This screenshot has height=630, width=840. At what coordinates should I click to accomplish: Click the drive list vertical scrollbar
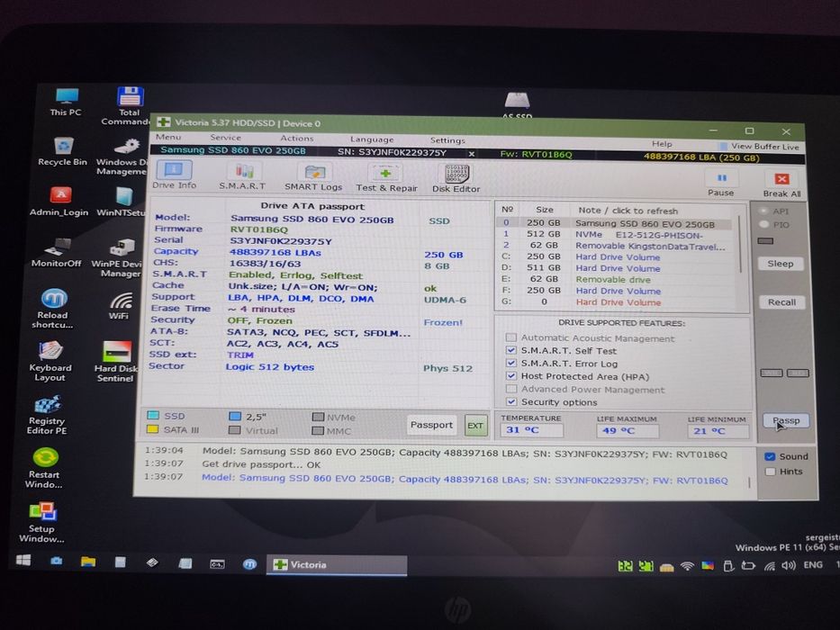pos(740,244)
